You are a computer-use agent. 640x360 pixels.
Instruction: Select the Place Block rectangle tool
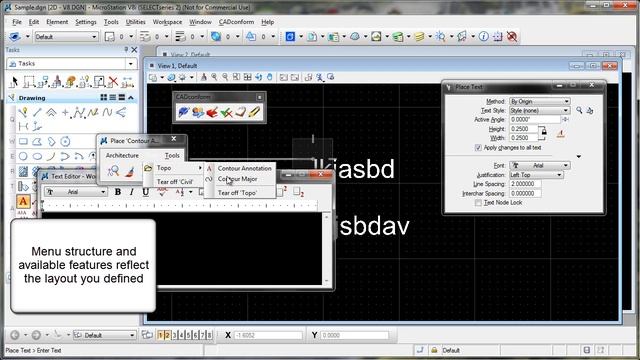coord(23,142)
